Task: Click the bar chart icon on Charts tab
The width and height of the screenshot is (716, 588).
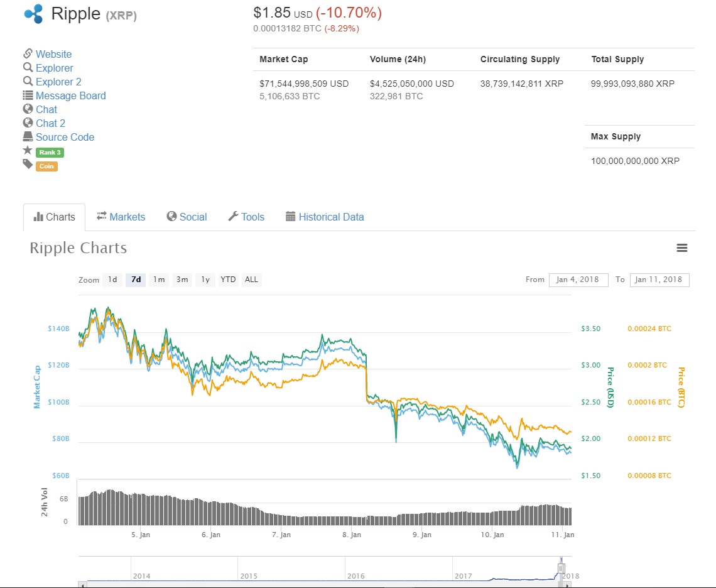Action: [38, 217]
